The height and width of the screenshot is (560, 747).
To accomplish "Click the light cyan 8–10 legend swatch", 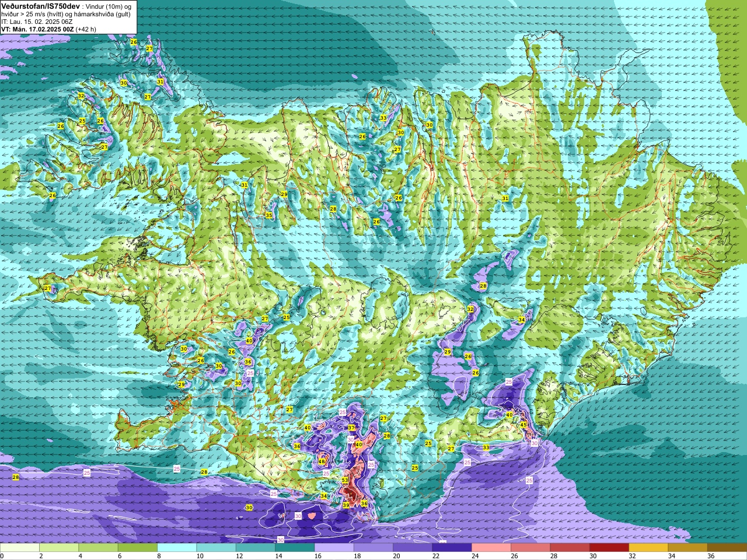I will 177,548.
